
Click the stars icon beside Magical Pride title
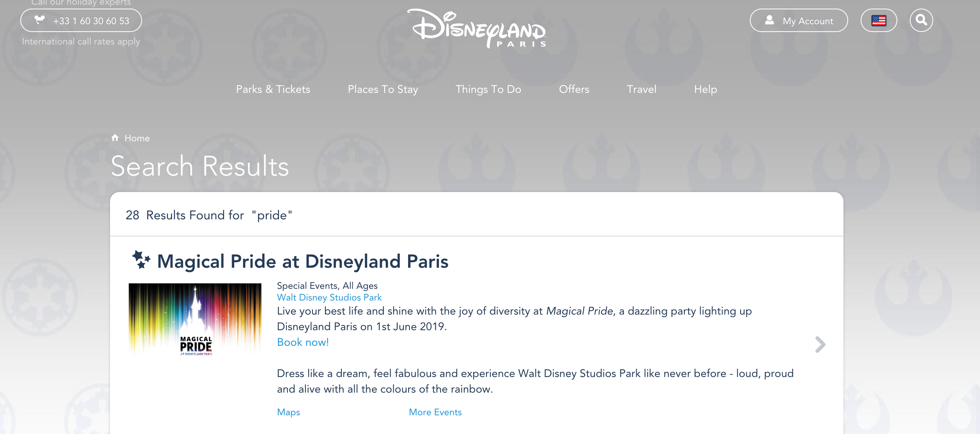[140, 260]
